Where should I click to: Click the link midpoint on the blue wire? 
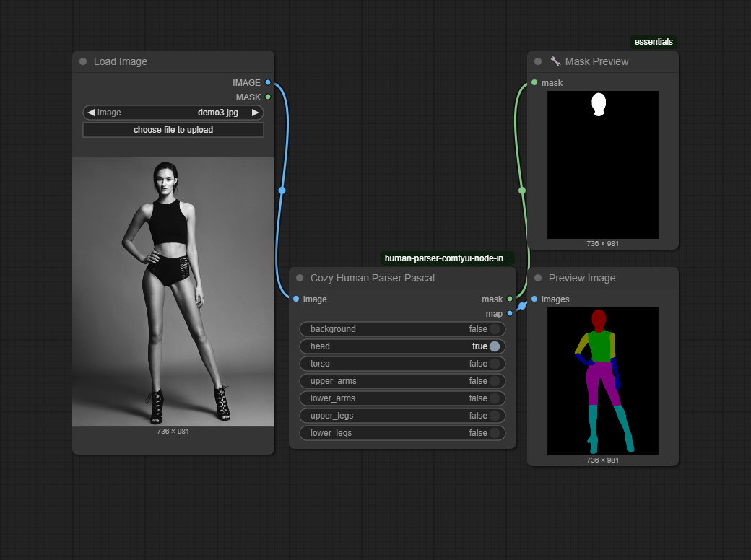click(282, 191)
